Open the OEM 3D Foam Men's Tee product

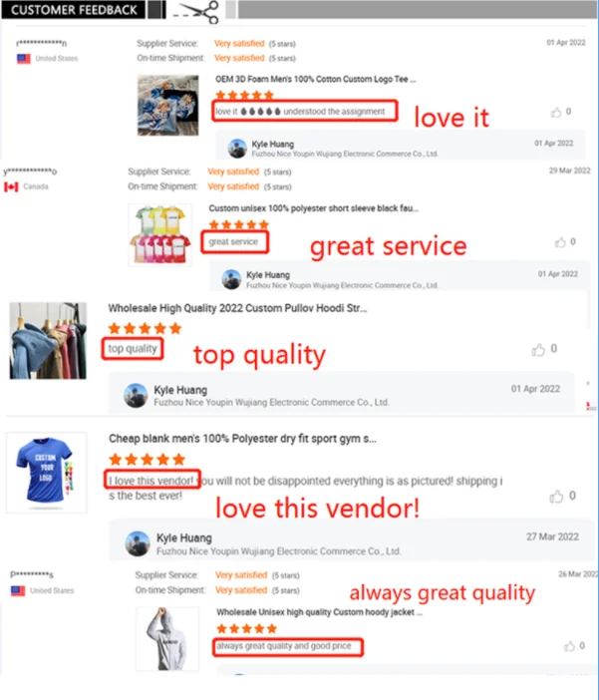coord(316,79)
